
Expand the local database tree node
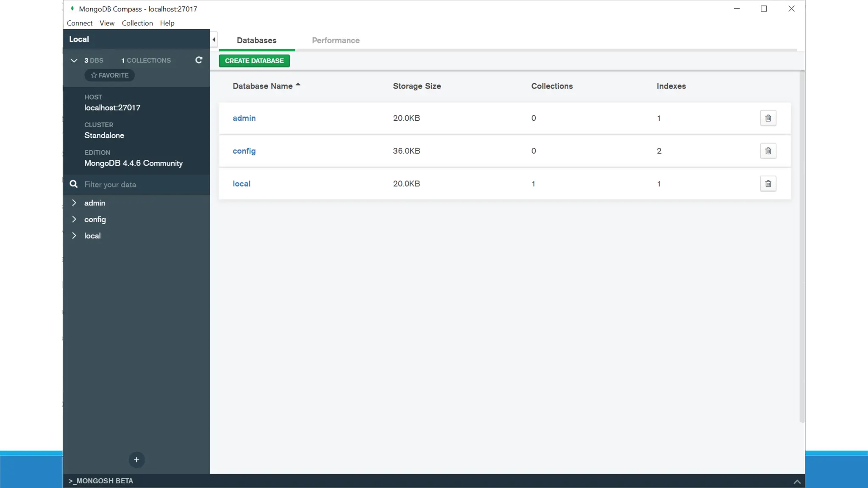74,236
